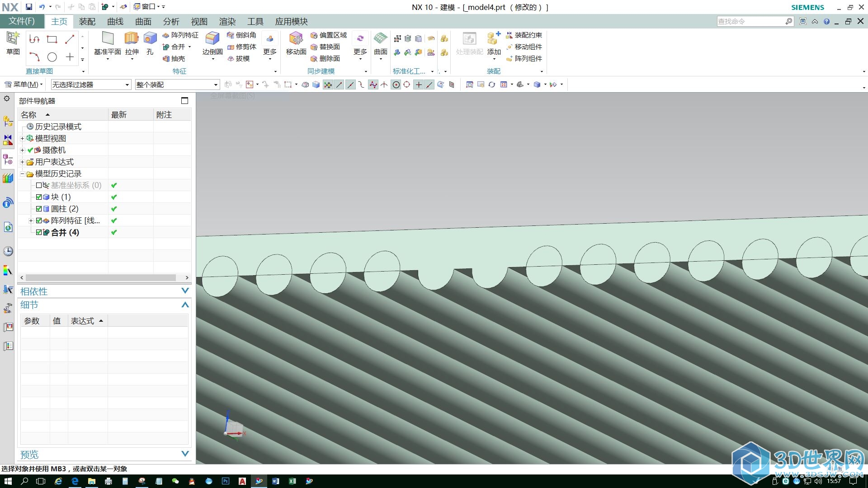Open the 菜单(M) menu button
The height and width of the screenshot is (488, 868).
(x=24, y=84)
